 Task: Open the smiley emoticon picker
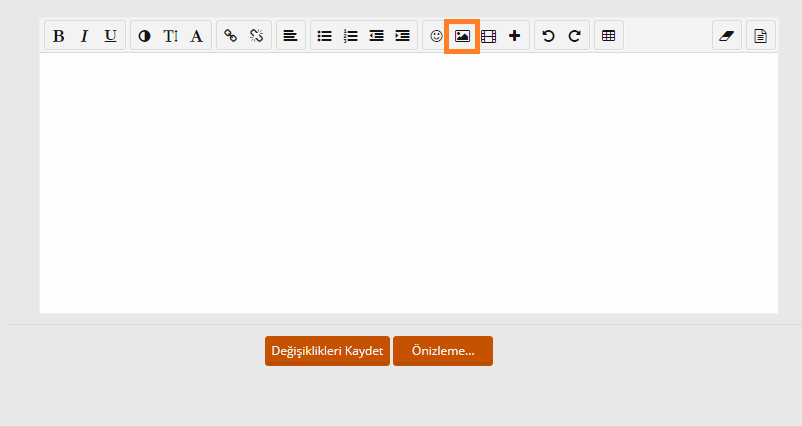(436, 36)
